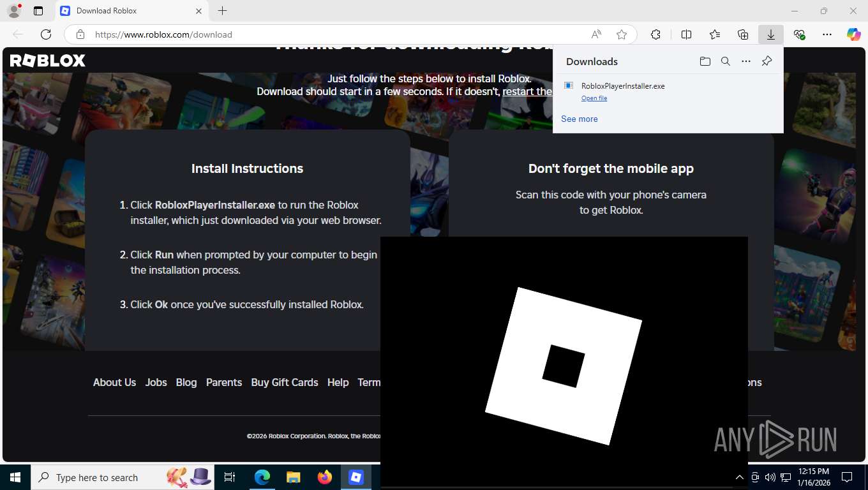Click the Roblox installer taskbar icon
The height and width of the screenshot is (490, 868).
355,477
